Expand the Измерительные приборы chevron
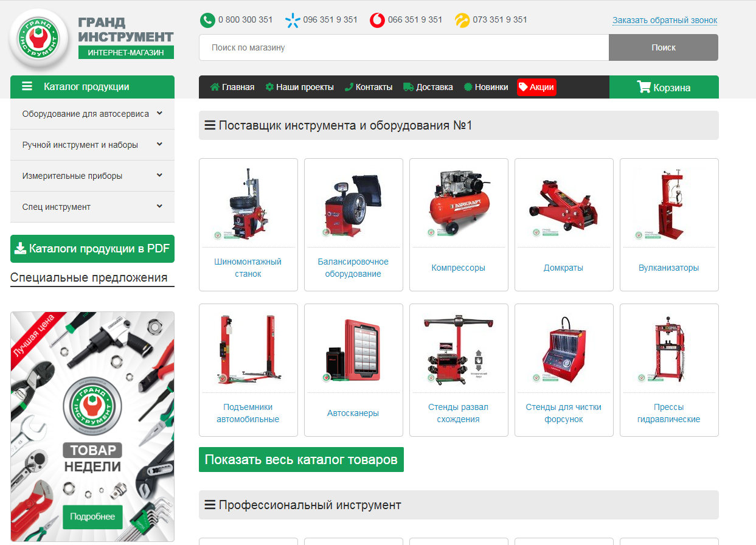The width and height of the screenshot is (756, 545). [159, 175]
